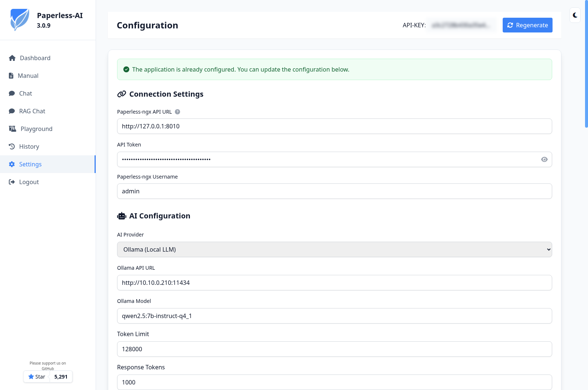Toggle dark mode with the moon button

point(575,15)
